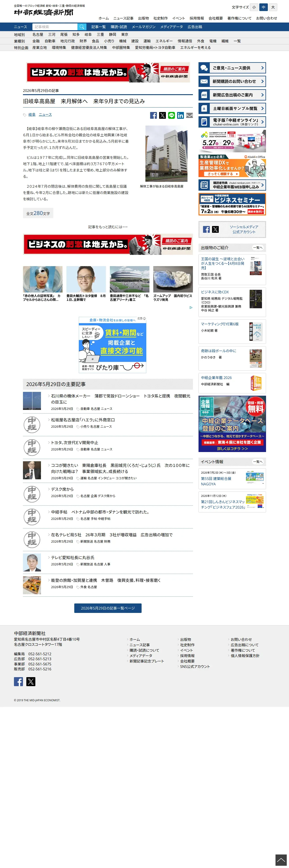
Task: Click the 全文280文字 button
Action: coord(38,213)
